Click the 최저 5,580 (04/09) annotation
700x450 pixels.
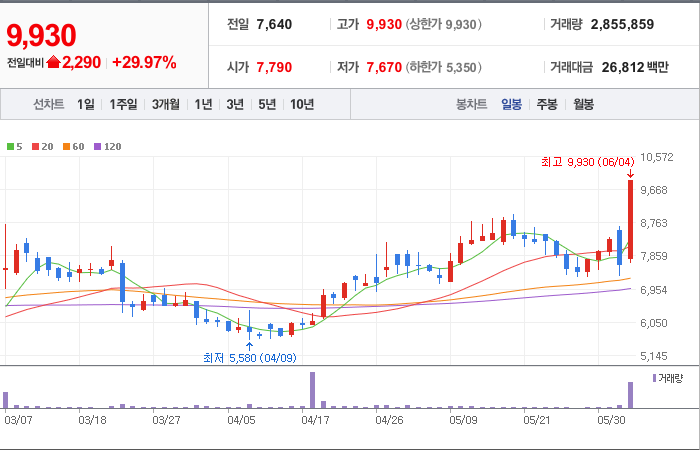point(250,358)
